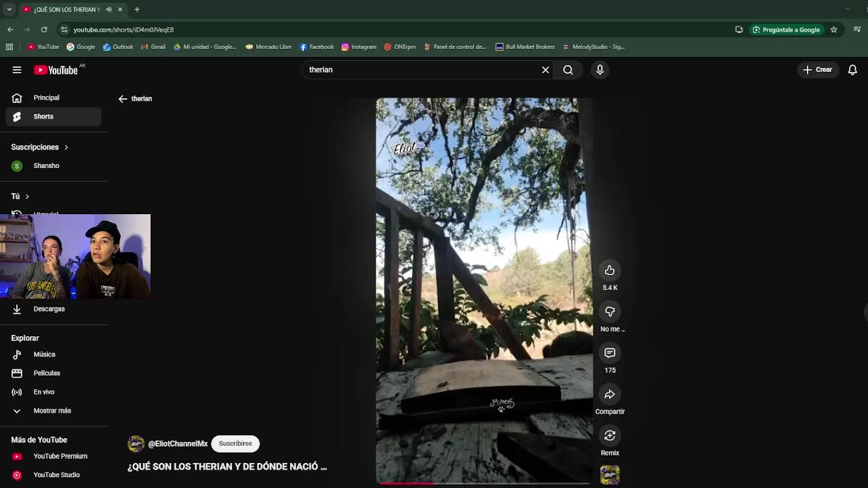Reload the page

pyautogui.click(x=44, y=30)
